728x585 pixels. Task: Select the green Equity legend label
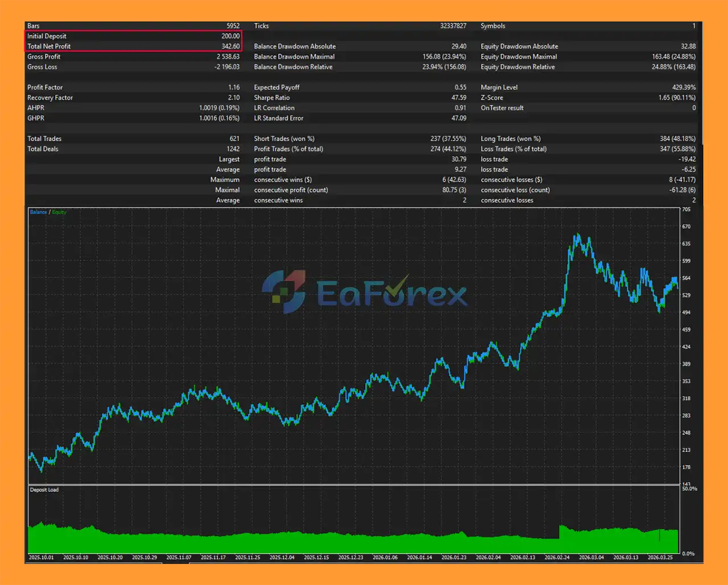[59, 212]
